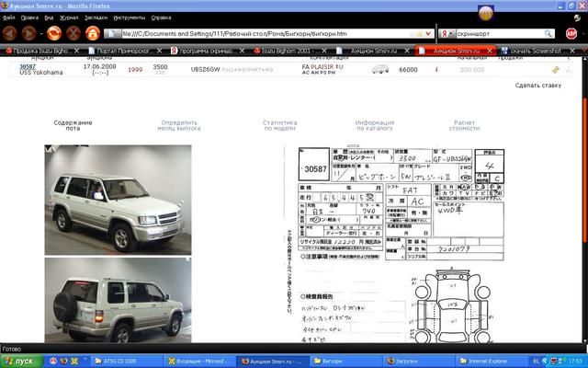Close the 'Портал Приморског...' tab
This screenshot has width=588, height=368.
click(x=159, y=51)
